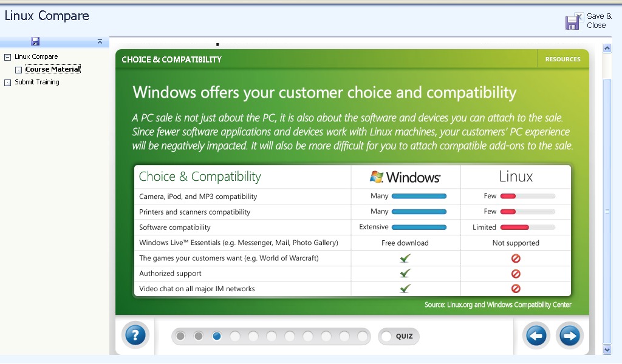The height and width of the screenshot is (364, 622).
Task: Select the second slide progress dot
Action: click(x=199, y=336)
